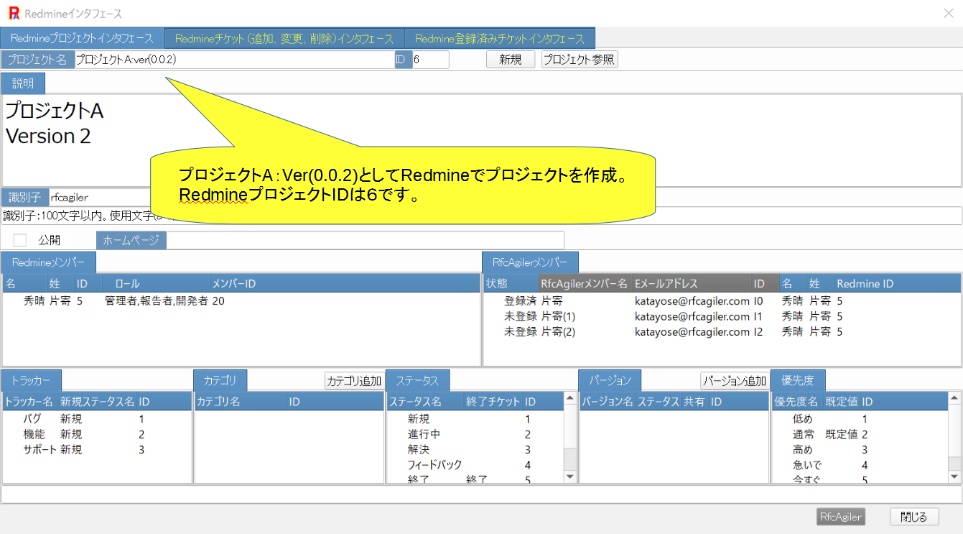The image size is (963, 534).
Task: Click priority list scroll up arrow
Action: pyautogui.click(x=954, y=399)
